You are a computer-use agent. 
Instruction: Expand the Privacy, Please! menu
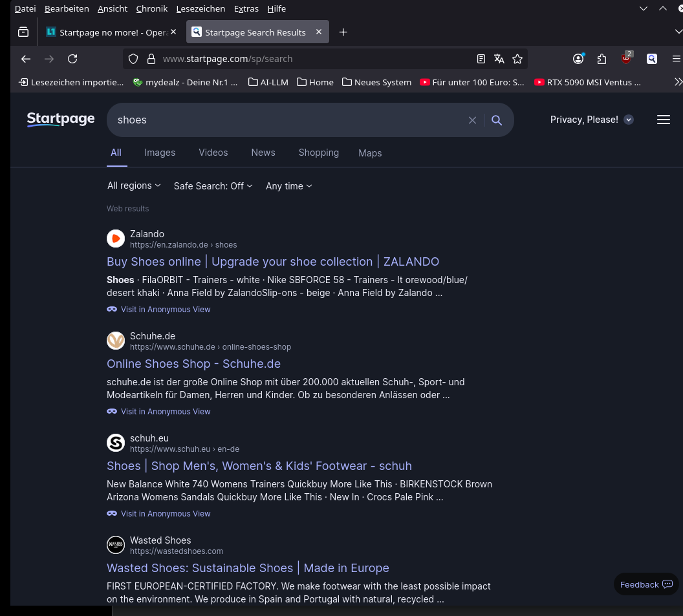click(x=591, y=120)
